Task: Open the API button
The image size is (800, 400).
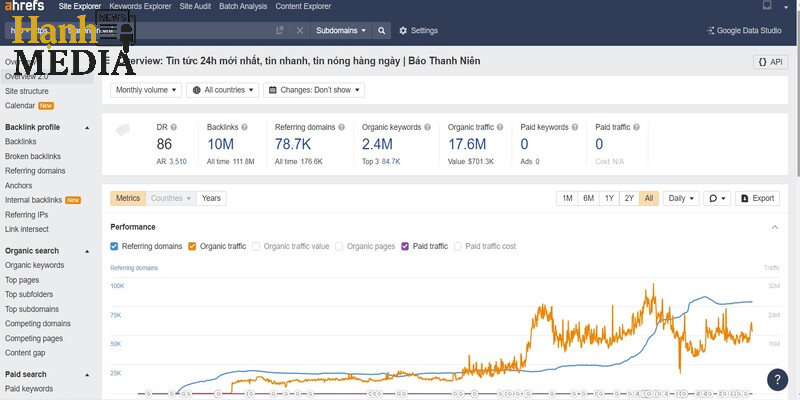Action: [770, 62]
